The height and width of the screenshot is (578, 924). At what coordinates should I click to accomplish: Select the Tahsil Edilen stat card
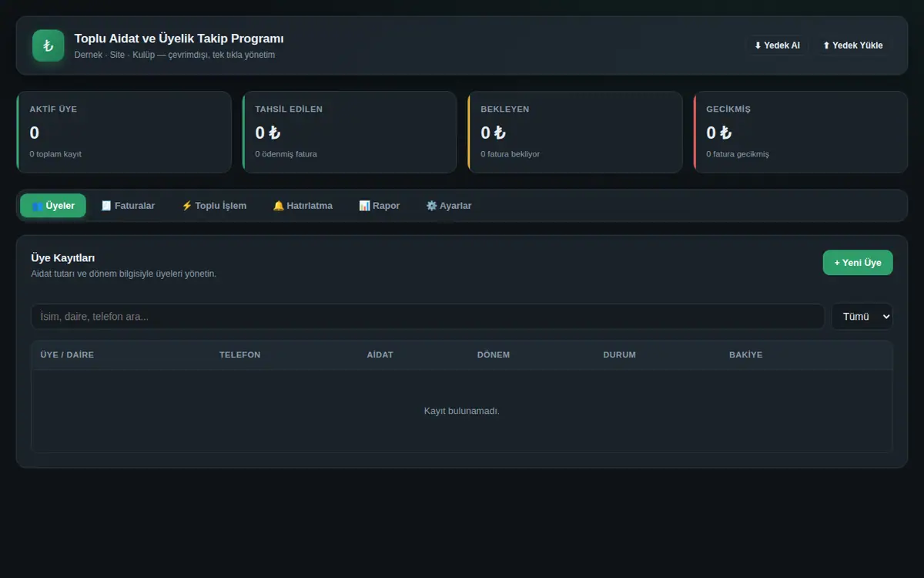click(350, 132)
